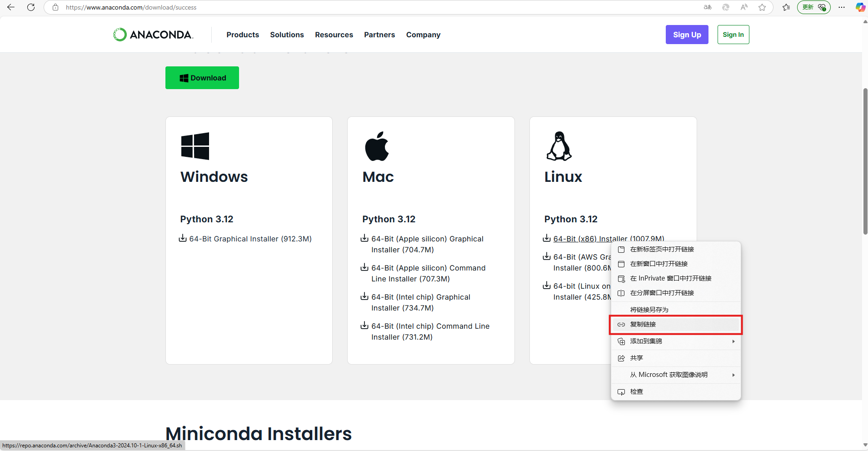868x451 pixels.
Task: Click the scrollbar down arrow
Action: pos(865,445)
